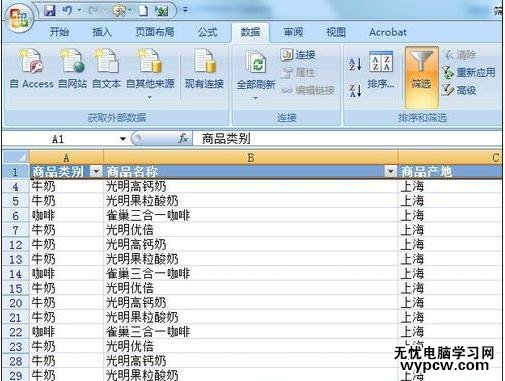This screenshot has height=381, width=505.
Task: Switch to the 开始 tab
Action: (59, 32)
